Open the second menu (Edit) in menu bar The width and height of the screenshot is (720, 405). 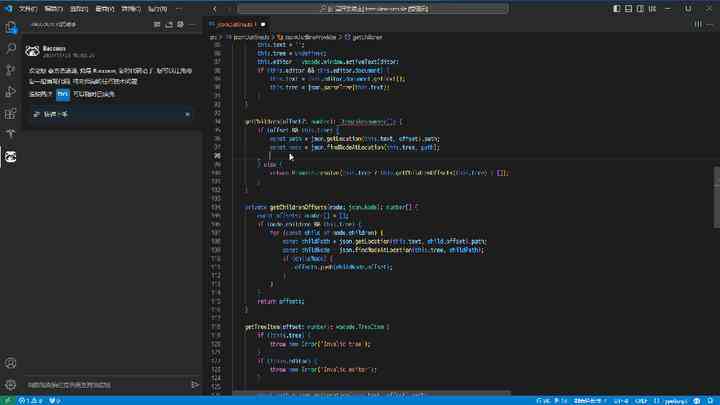(x=53, y=9)
